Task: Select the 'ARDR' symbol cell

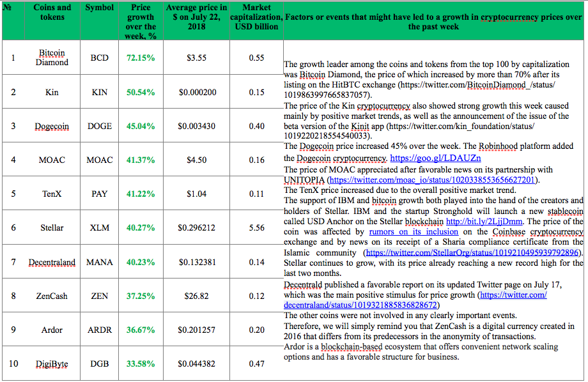Action: click(99, 329)
